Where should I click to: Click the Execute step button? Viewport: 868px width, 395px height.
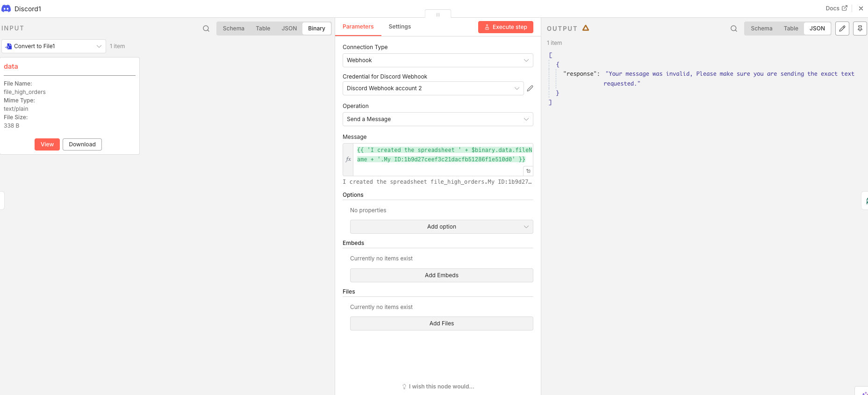[506, 27]
